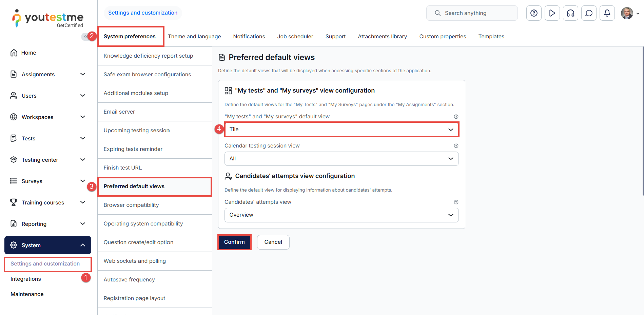Click the Cancel button
Image resolution: width=644 pixels, height=315 pixels.
(273, 242)
